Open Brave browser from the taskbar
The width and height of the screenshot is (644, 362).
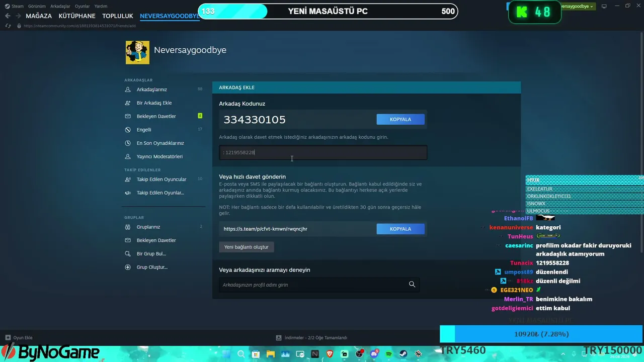(x=330, y=354)
